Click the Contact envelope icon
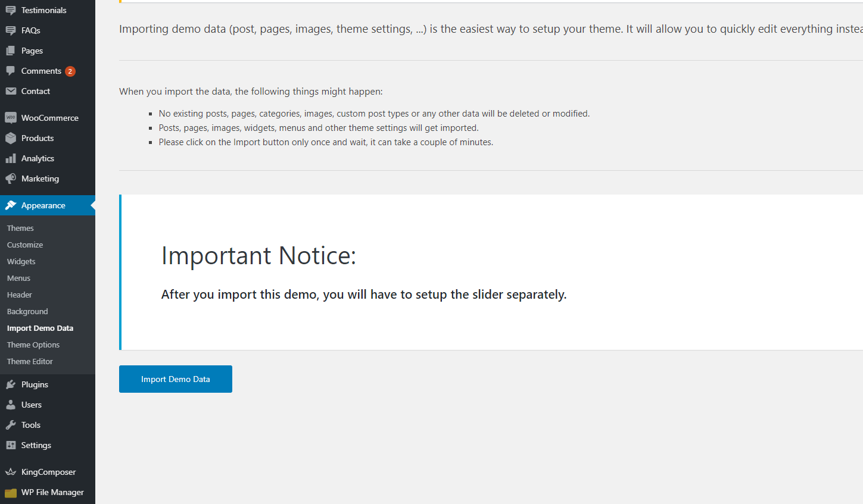This screenshot has height=504, width=863. pyautogui.click(x=11, y=91)
